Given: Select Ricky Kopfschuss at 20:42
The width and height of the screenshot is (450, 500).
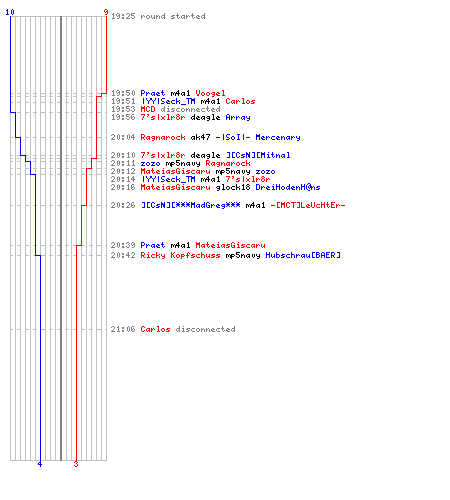Looking at the screenshot, I should coord(180,255).
